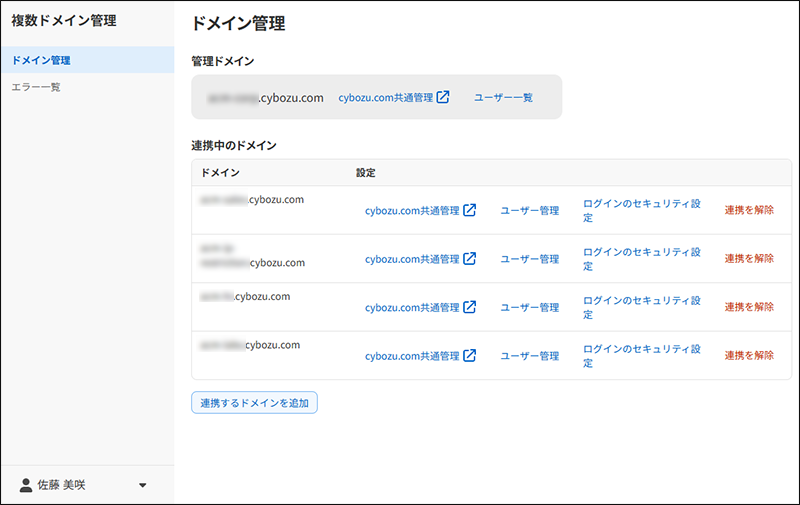The width and height of the screenshot is (800, 505).
Task: Open ユーザー一覧 for the managing domain
Action: point(504,97)
